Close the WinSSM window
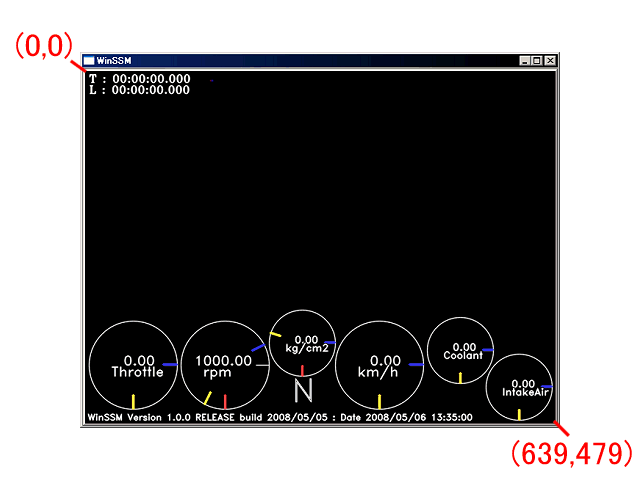640x480 pixels. (x=549, y=61)
